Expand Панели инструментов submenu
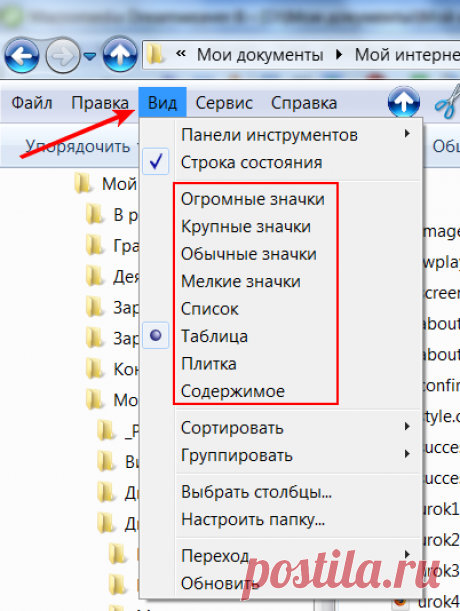This screenshot has width=460, height=611. (281, 135)
